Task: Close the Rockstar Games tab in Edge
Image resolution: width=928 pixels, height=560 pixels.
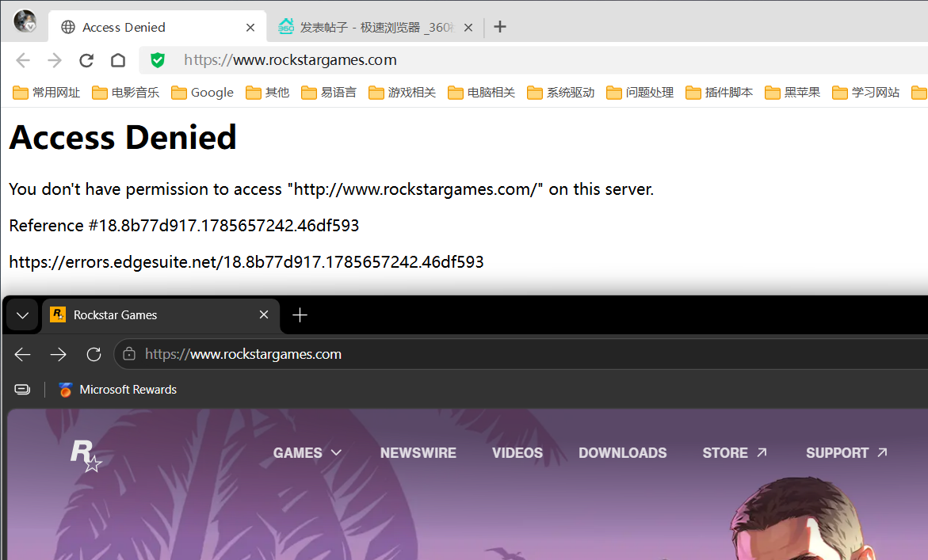Action: tap(264, 314)
